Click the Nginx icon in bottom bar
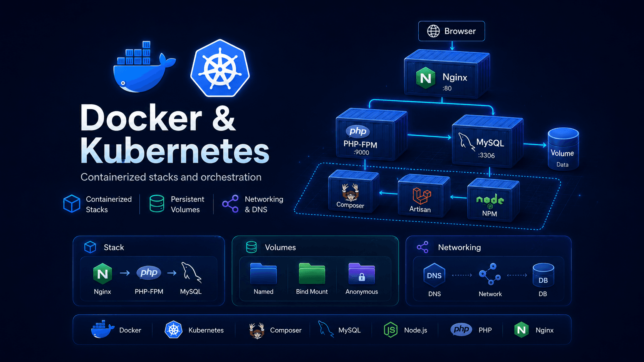The width and height of the screenshot is (644, 362). pos(522,330)
